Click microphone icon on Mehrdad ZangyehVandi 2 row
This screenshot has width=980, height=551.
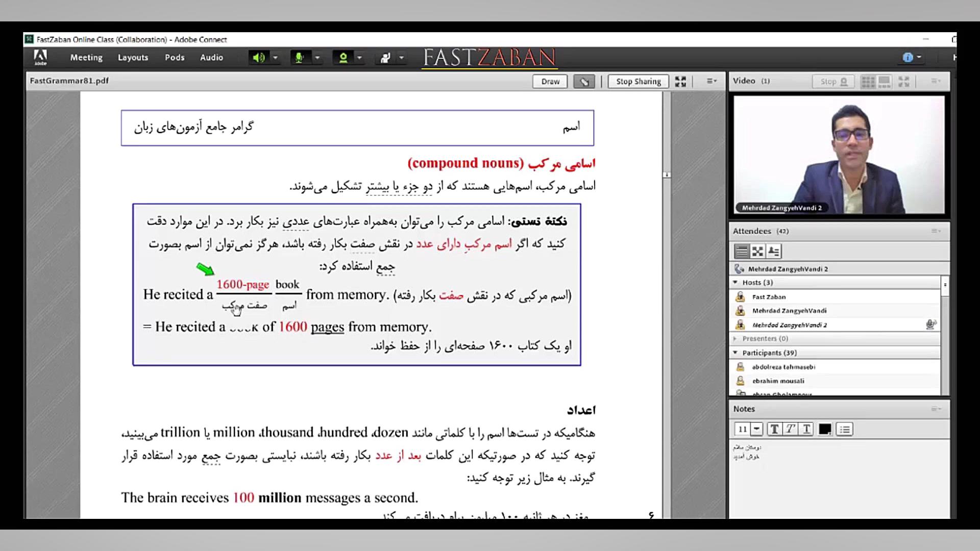click(931, 324)
